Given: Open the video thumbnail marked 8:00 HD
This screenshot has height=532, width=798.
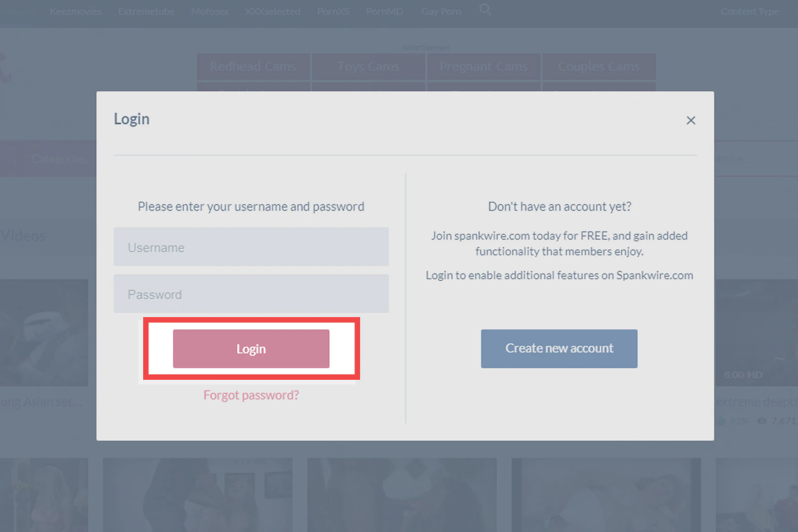Looking at the screenshot, I should (x=756, y=332).
